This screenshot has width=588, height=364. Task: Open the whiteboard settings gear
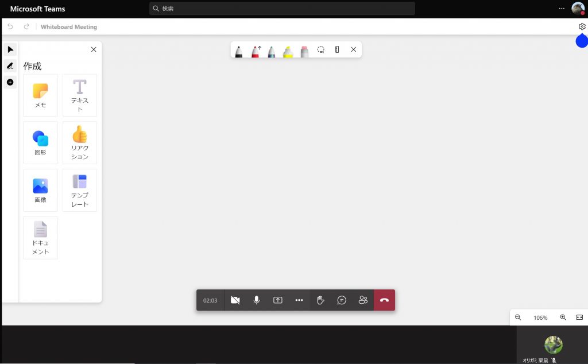[582, 26]
